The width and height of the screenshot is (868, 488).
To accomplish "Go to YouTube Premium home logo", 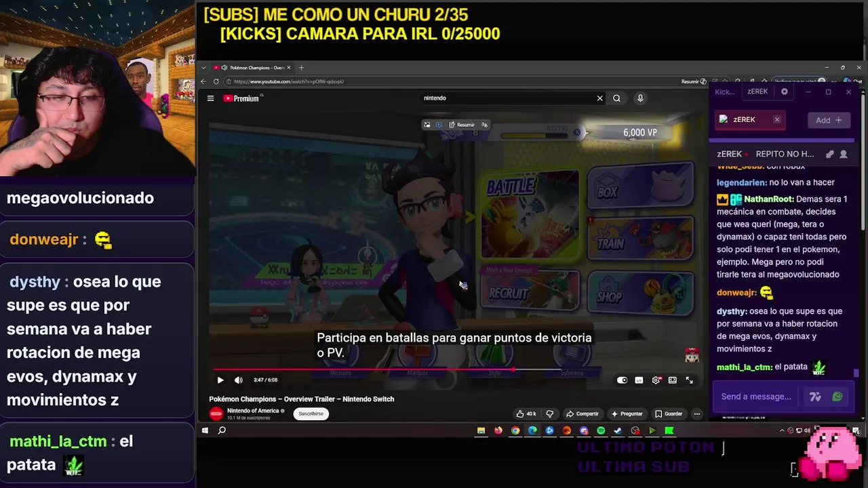I will click(x=241, y=98).
